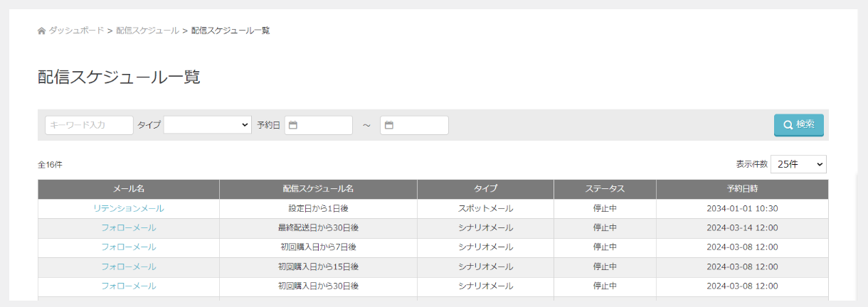Click the 2034-01-01 10:30 date cell
This screenshot has height=307, width=868.
click(x=742, y=209)
